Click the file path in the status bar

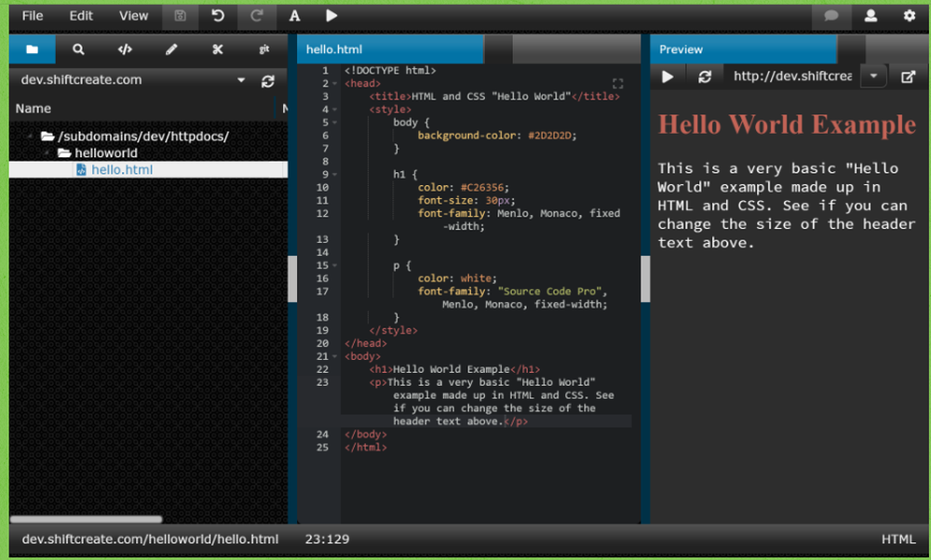point(150,540)
